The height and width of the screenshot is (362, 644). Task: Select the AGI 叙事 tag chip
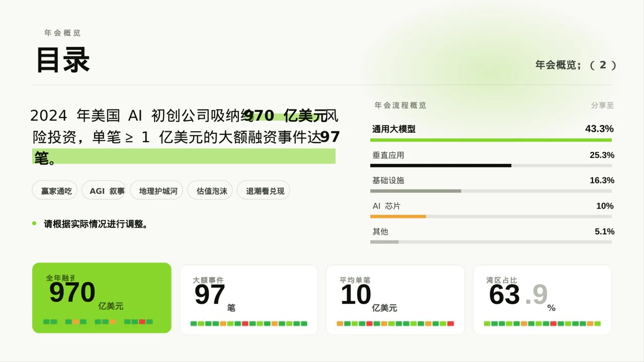tap(104, 191)
